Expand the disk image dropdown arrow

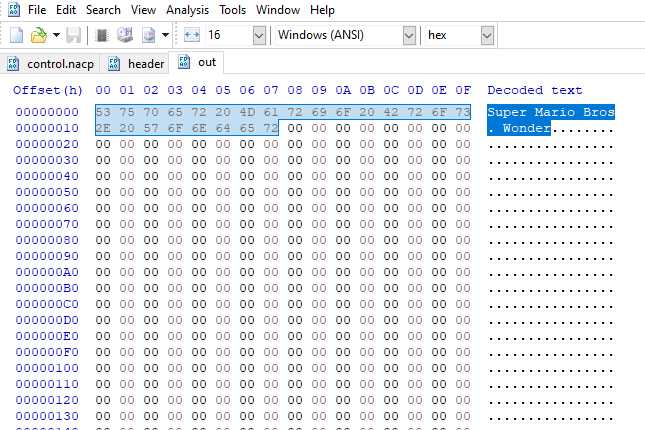165,35
